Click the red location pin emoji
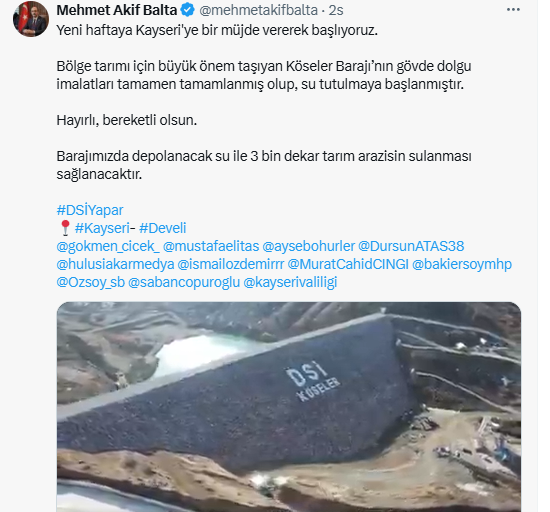The image size is (550, 512). tap(65, 228)
